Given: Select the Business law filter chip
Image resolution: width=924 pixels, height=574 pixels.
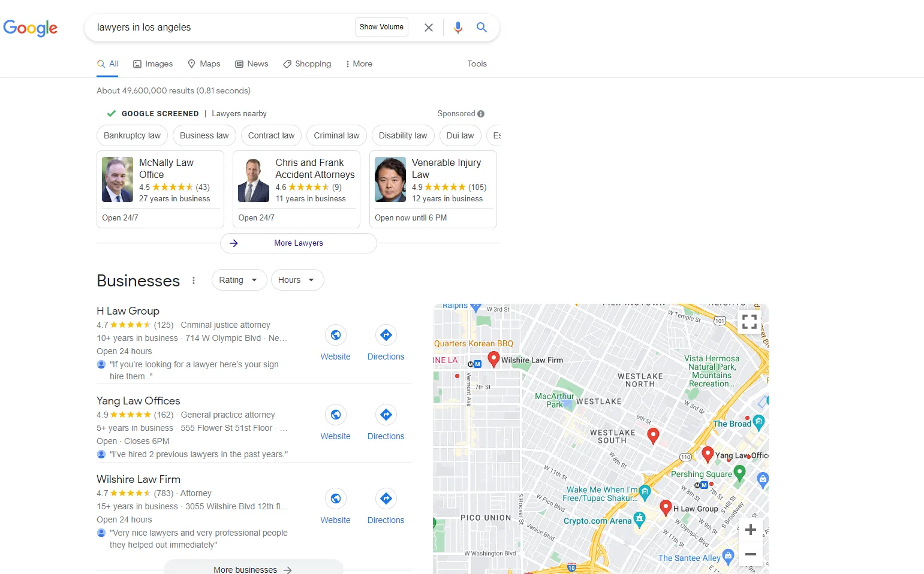Looking at the screenshot, I should point(204,136).
